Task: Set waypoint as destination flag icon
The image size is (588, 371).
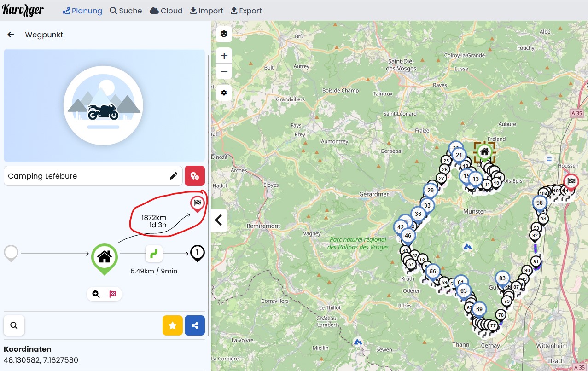Action: tap(113, 294)
